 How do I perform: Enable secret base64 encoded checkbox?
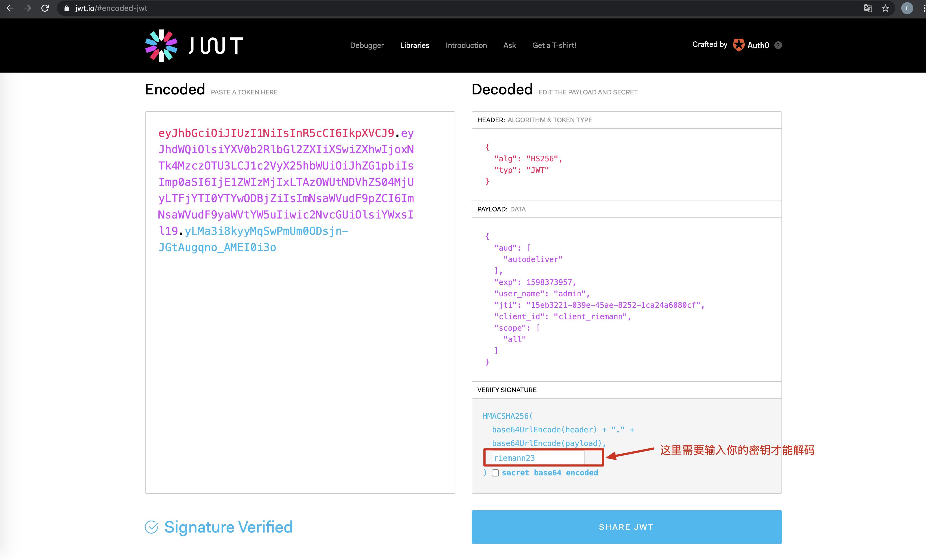pos(495,473)
